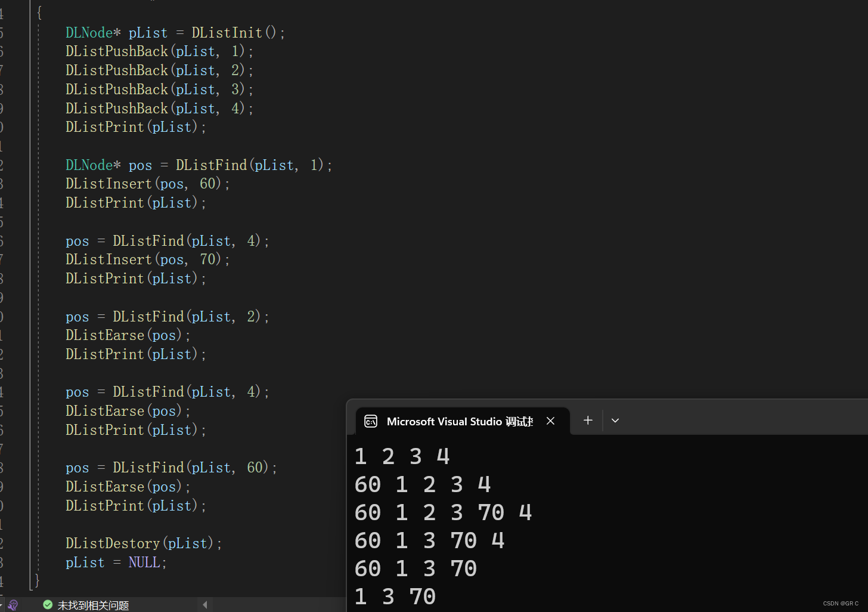The width and height of the screenshot is (868, 612).
Task: Click console output line '60 1 2 3 4'
Action: pyautogui.click(x=423, y=485)
